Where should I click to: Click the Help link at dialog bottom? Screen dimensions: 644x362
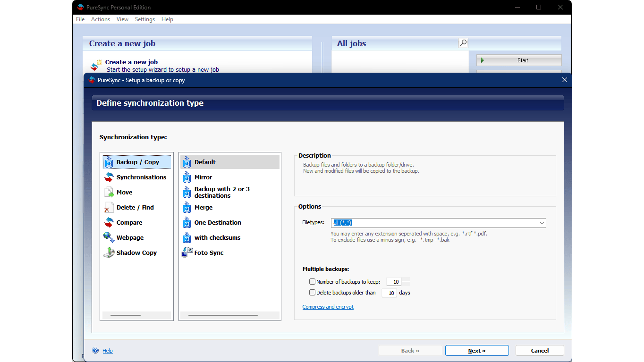click(108, 351)
